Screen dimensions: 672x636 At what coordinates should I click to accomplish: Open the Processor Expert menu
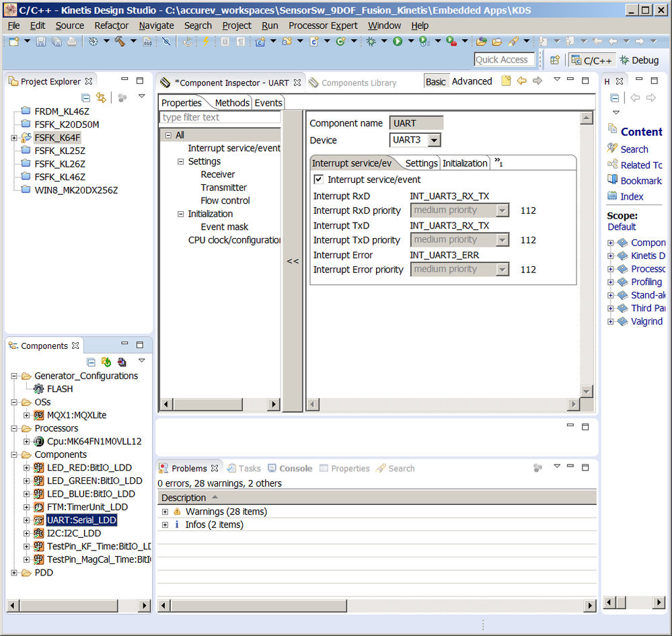[323, 26]
